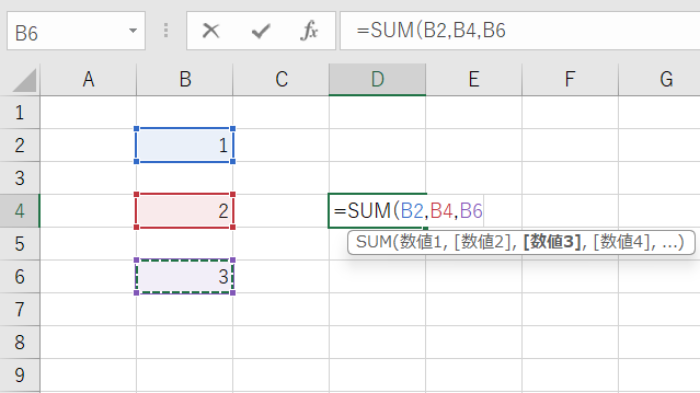Select row 4 header
Image resolution: width=700 pixels, height=393 pixels.
pyautogui.click(x=20, y=211)
